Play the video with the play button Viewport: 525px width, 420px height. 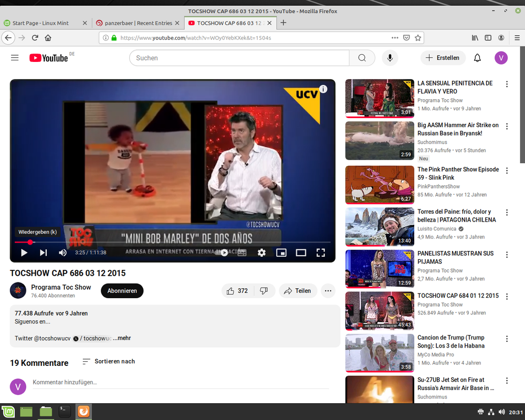(x=24, y=253)
